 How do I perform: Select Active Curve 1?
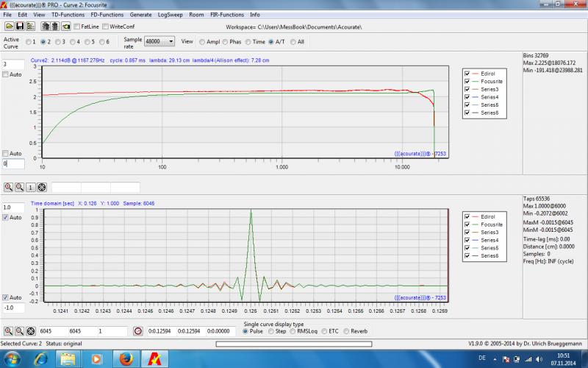click(29, 42)
